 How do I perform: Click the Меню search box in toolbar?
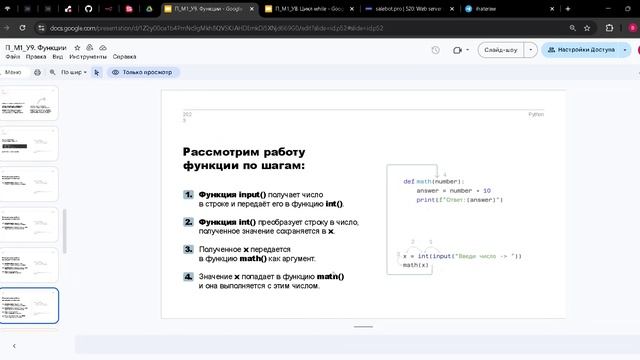point(13,72)
